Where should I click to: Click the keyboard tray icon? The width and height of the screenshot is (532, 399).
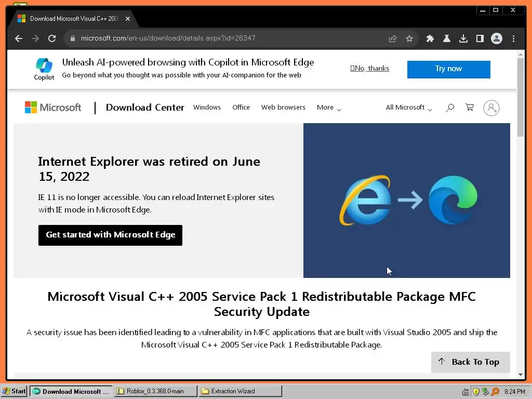point(465,392)
